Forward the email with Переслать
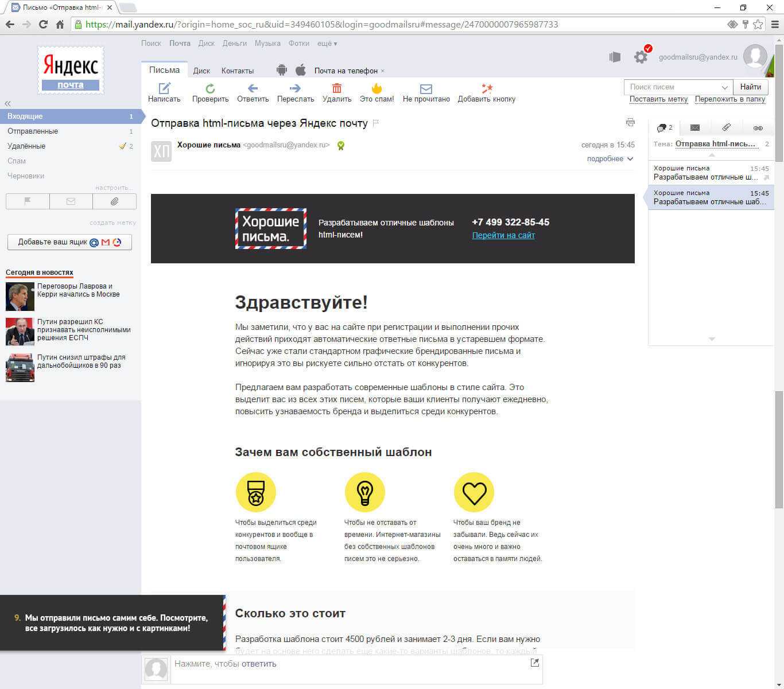784x689 pixels. coord(295,88)
